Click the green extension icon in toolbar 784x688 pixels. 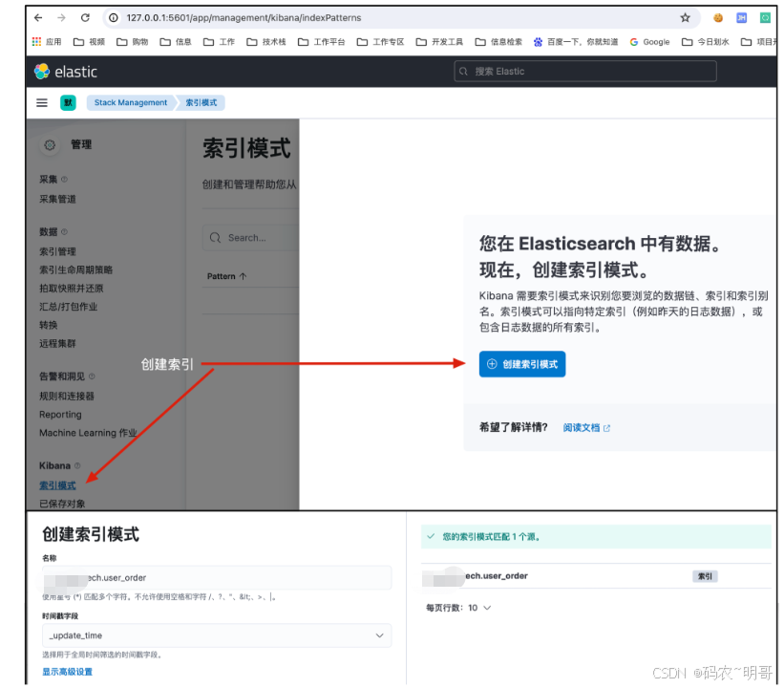(x=765, y=18)
